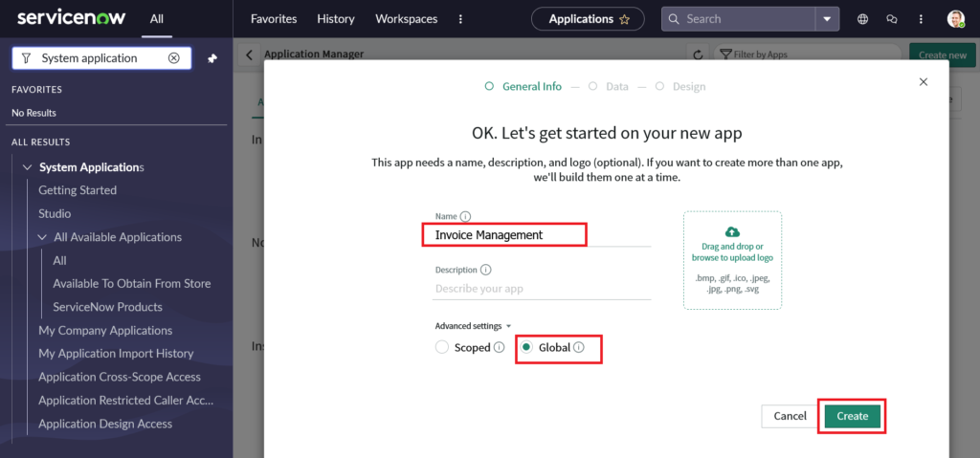Open ServiceNow Products link
980x458 pixels.
pos(107,307)
